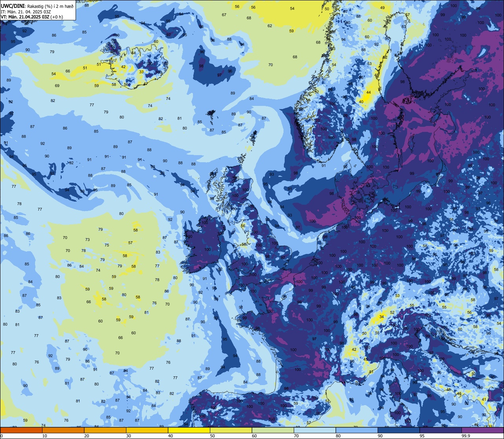Image resolution: width=504 pixels, height=439 pixels.
Task: Click the '62' value in the Norwegian Sea
Action: click(270, 26)
